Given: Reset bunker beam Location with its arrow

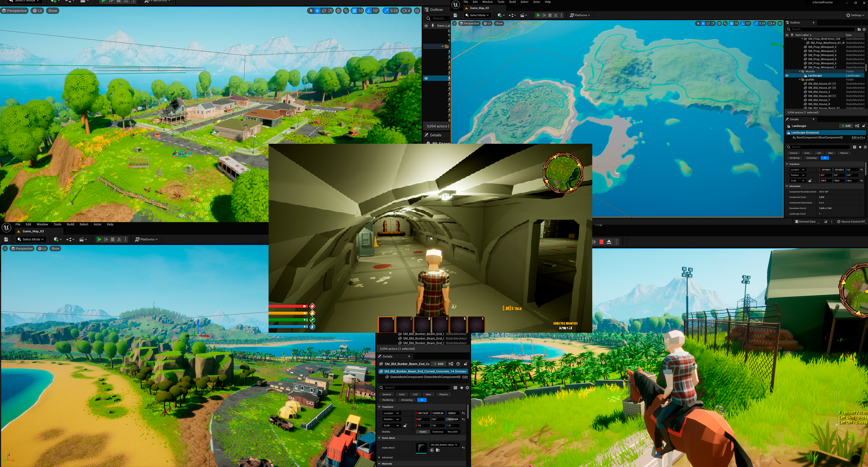Looking at the screenshot, I should [x=463, y=413].
